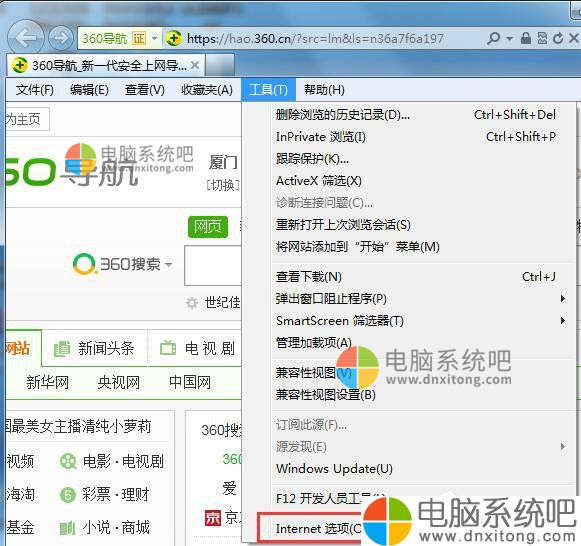Open the 电影·电视剧 link
This screenshot has height=546, width=581.
(123, 462)
